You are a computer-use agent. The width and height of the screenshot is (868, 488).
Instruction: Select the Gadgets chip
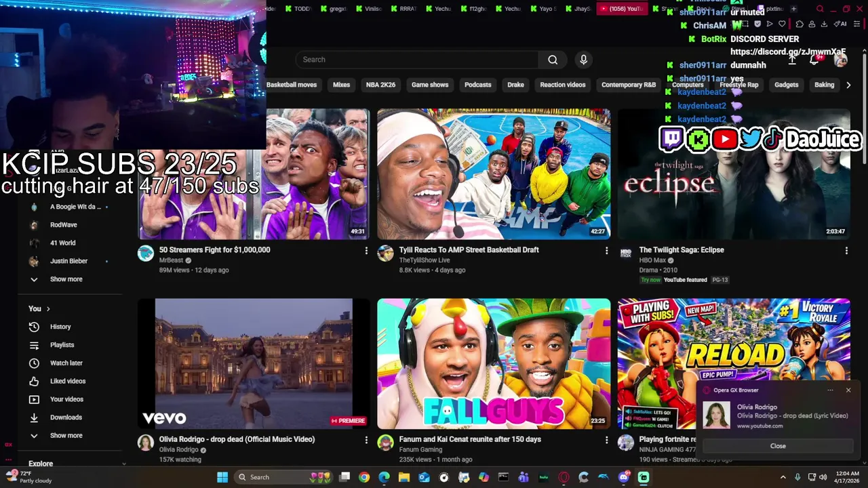786,85
